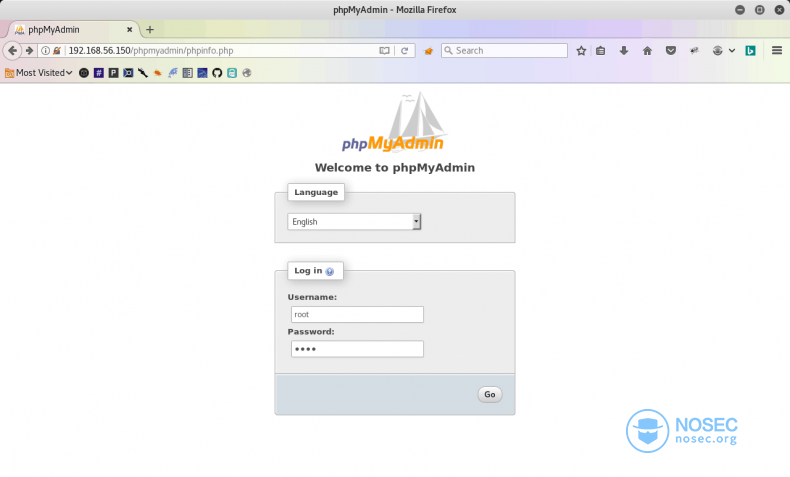Reload the current page
The image size is (790, 477).
(404, 50)
